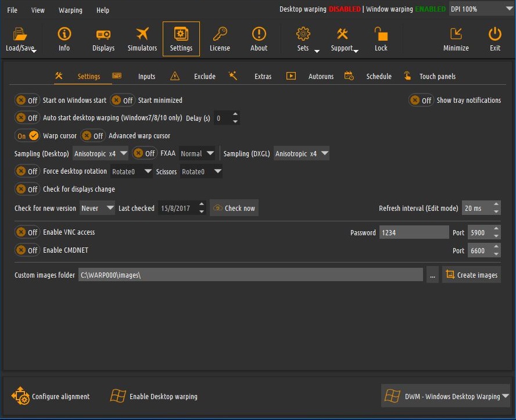Toggle Advanced warp cursor switch
Screen dimensions: 516x420
point(93,135)
